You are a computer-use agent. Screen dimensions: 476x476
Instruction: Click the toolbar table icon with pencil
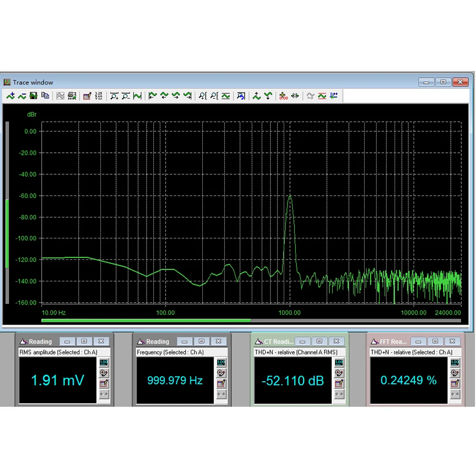click(x=87, y=96)
